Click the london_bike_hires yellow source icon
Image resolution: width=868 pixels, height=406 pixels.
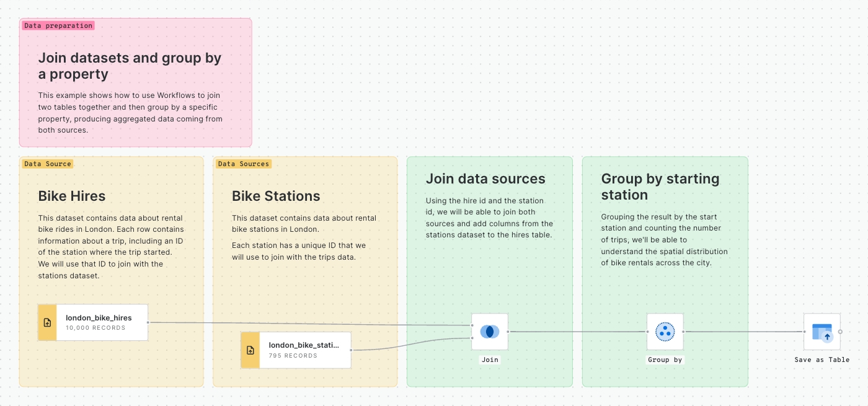[x=47, y=322]
